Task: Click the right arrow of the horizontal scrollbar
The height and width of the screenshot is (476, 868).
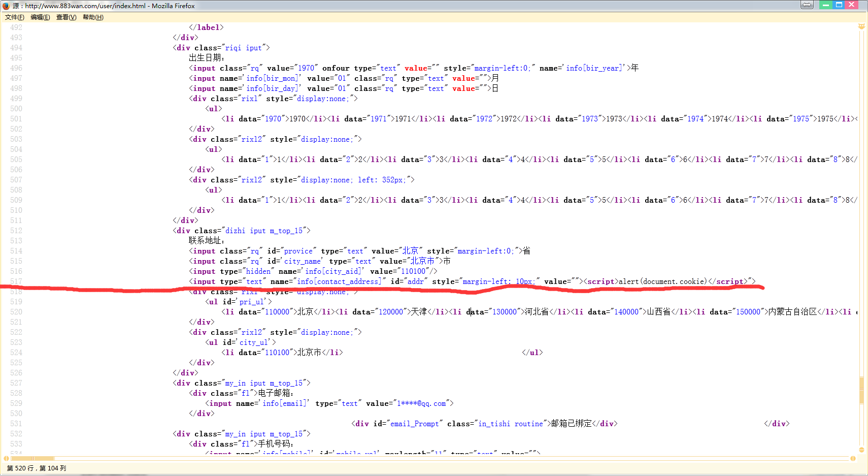Action: pyautogui.click(x=853, y=458)
